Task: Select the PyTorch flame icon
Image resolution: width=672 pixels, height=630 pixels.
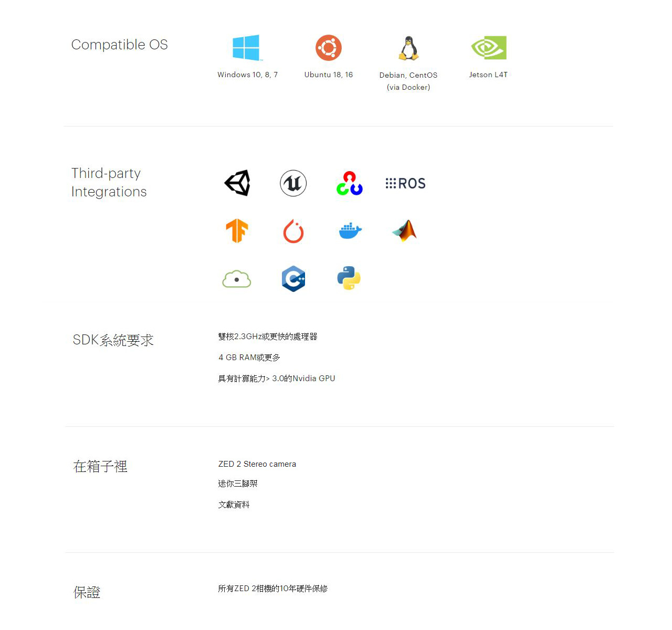Action: pyautogui.click(x=293, y=231)
